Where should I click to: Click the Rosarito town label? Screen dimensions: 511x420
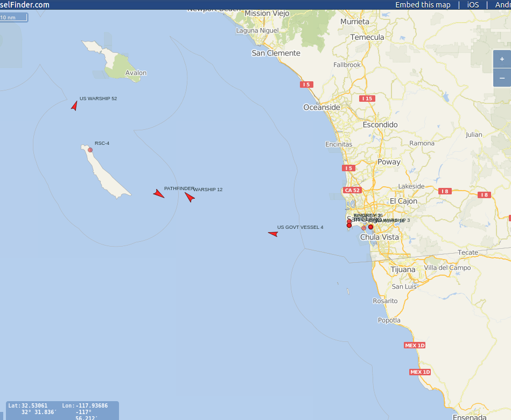(x=385, y=301)
